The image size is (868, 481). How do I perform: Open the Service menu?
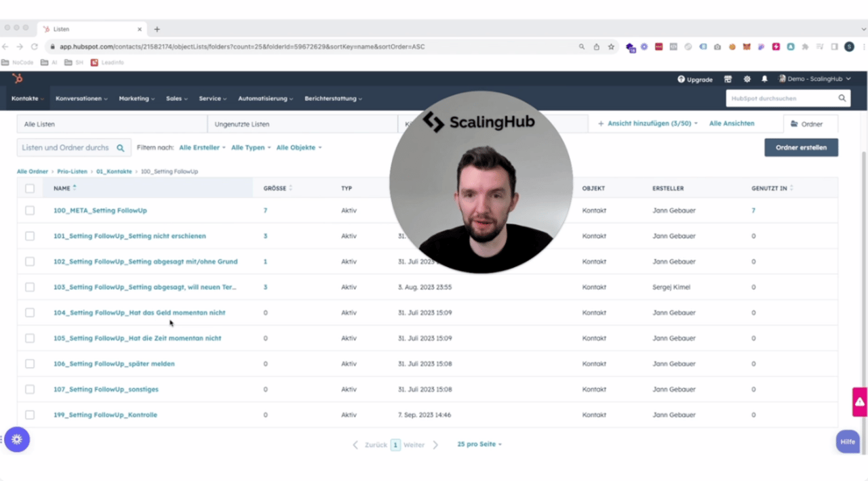point(213,98)
